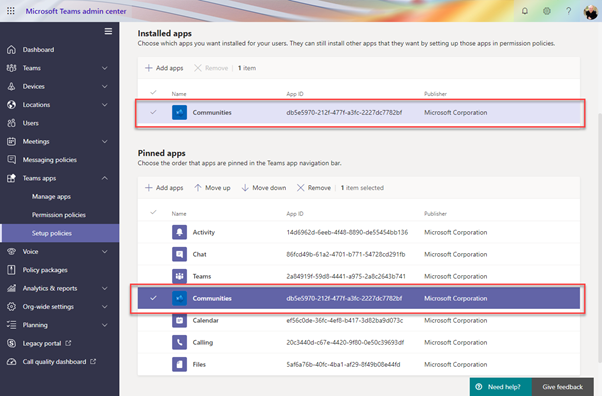Click the Teams app icon in Pinned apps
602x396 pixels.
[x=179, y=276]
